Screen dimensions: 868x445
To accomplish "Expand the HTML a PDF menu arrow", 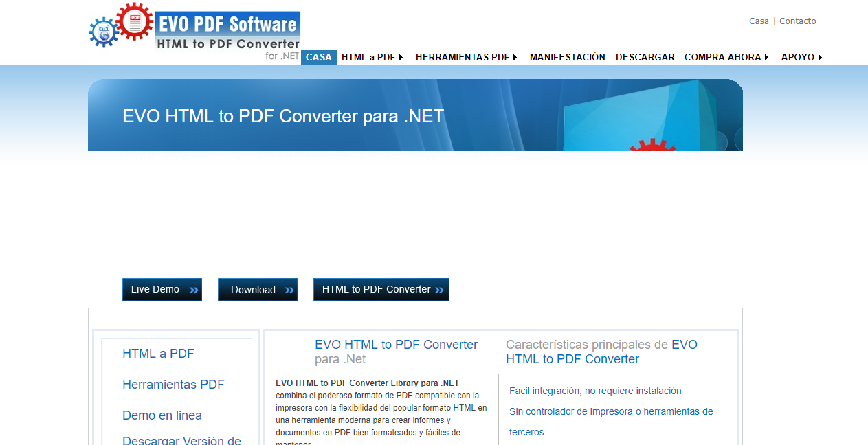I will 401,58.
